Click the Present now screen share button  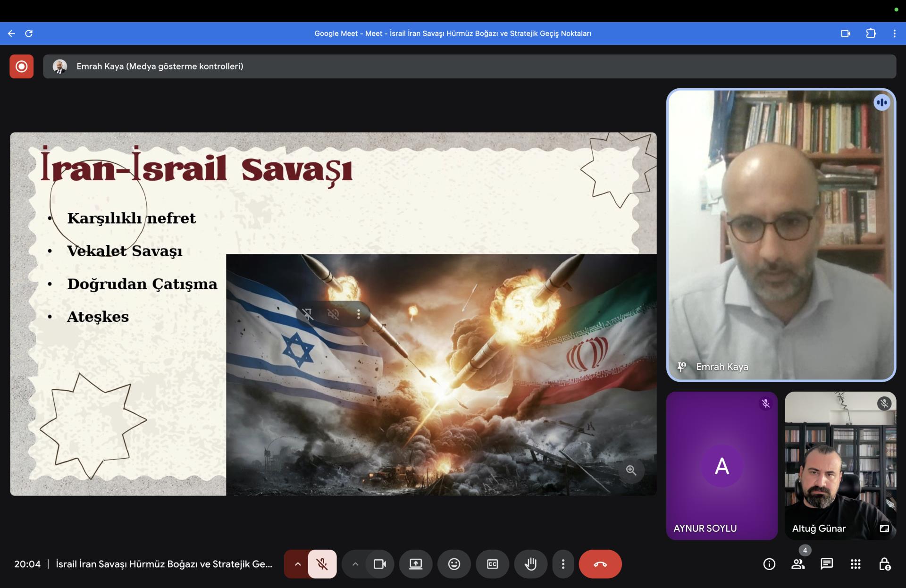(416, 564)
